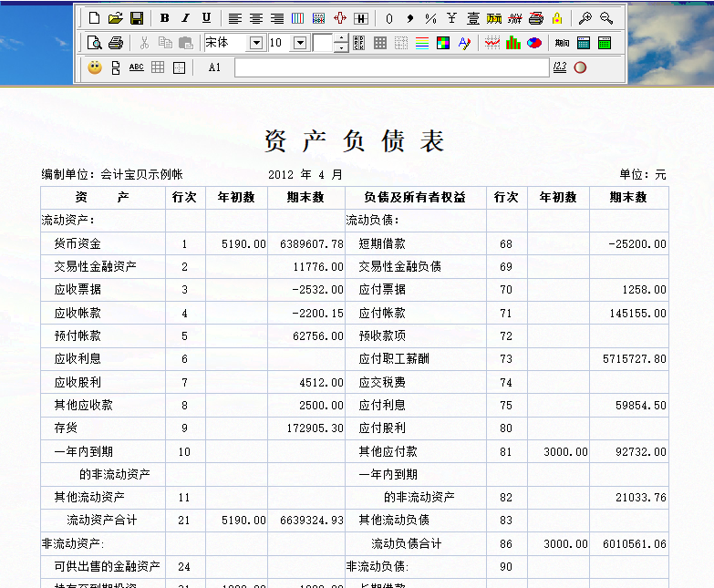The image size is (714, 588).
Task: Click the crossed-out printer icon
Action: click(x=536, y=18)
